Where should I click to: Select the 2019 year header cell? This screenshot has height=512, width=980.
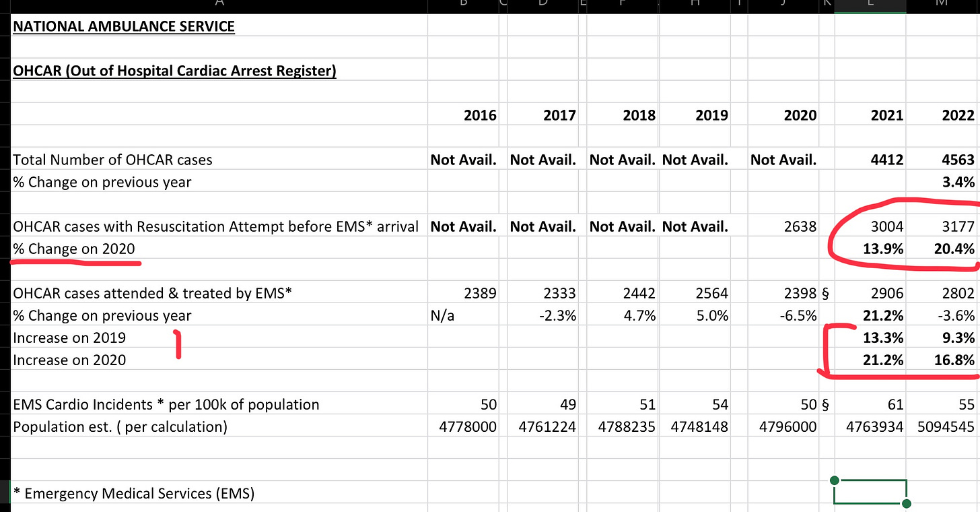click(712, 115)
